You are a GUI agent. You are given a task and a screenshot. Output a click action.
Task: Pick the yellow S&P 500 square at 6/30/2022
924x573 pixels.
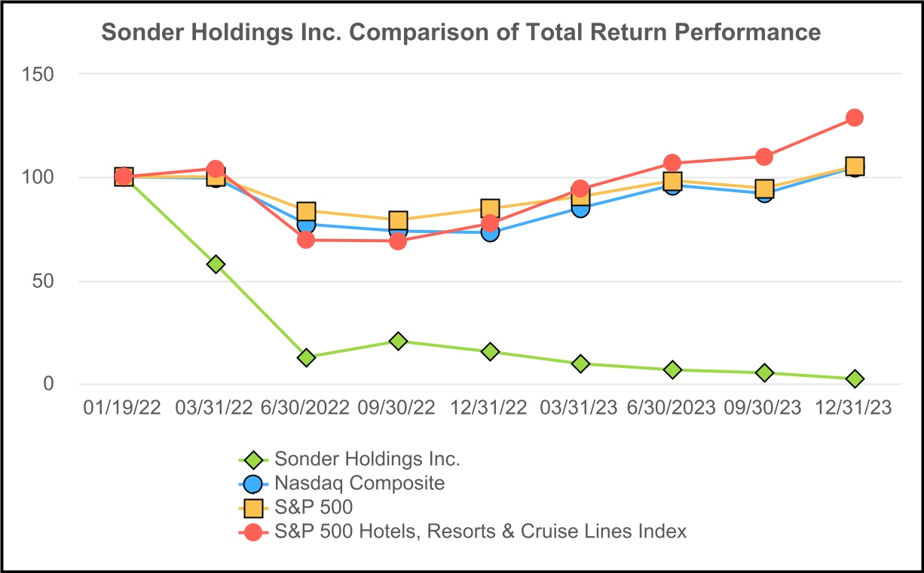click(306, 211)
